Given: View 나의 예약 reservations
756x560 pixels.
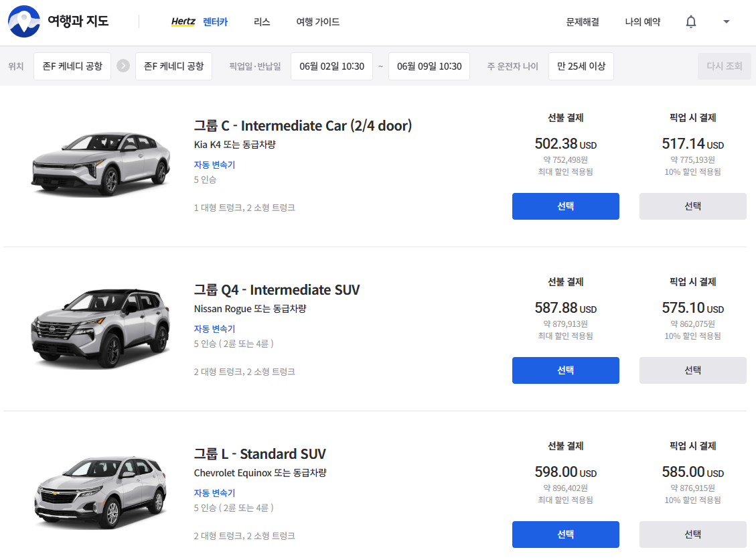Looking at the screenshot, I should click(643, 22).
